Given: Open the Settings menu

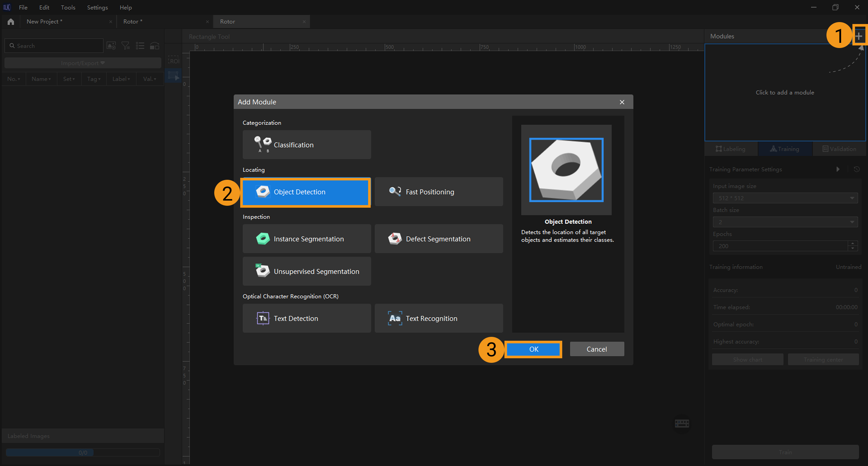Looking at the screenshot, I should [x=97, y=7].
